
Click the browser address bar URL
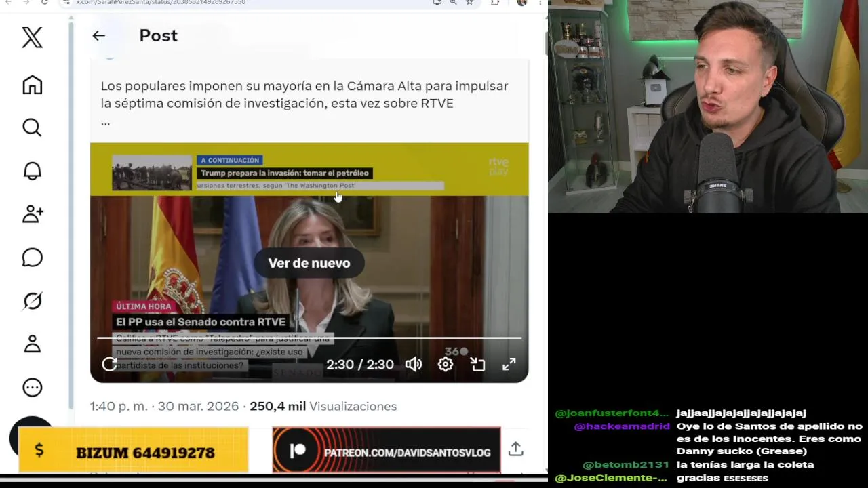pos(161,3)
